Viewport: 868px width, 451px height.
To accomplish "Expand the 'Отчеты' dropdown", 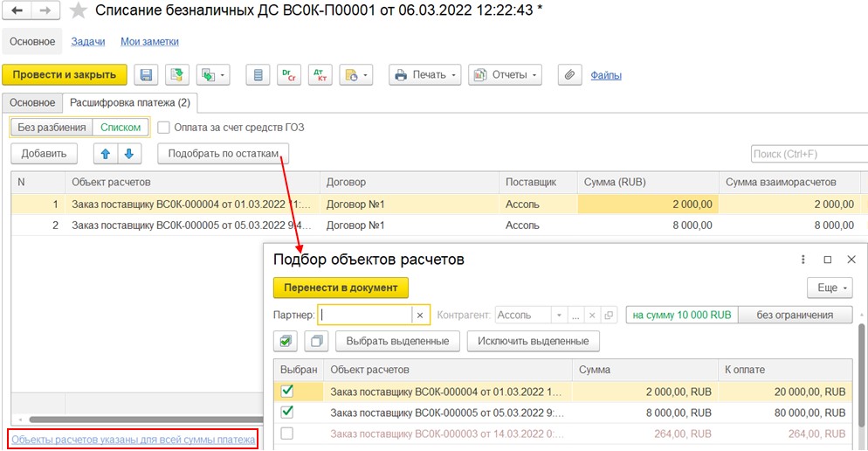I will pos(505,75).
